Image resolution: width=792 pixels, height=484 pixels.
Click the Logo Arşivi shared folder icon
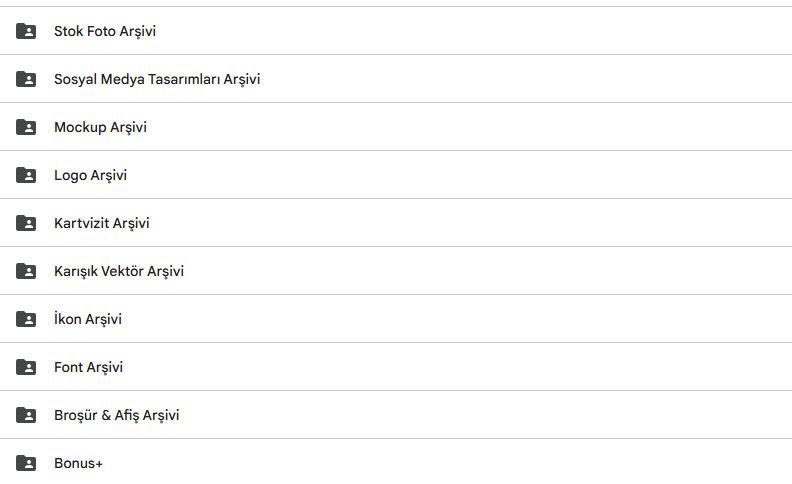click(x=26, y=175)
